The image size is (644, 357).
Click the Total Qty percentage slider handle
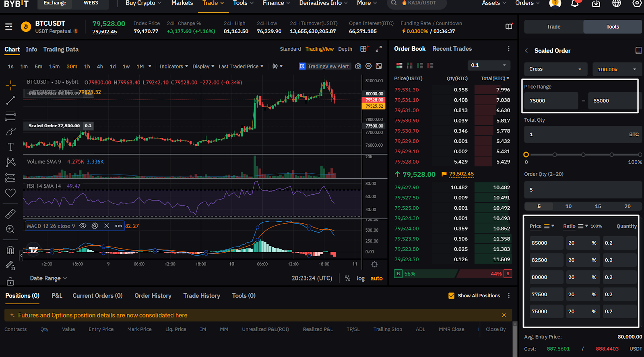click(x=526, y=155)
